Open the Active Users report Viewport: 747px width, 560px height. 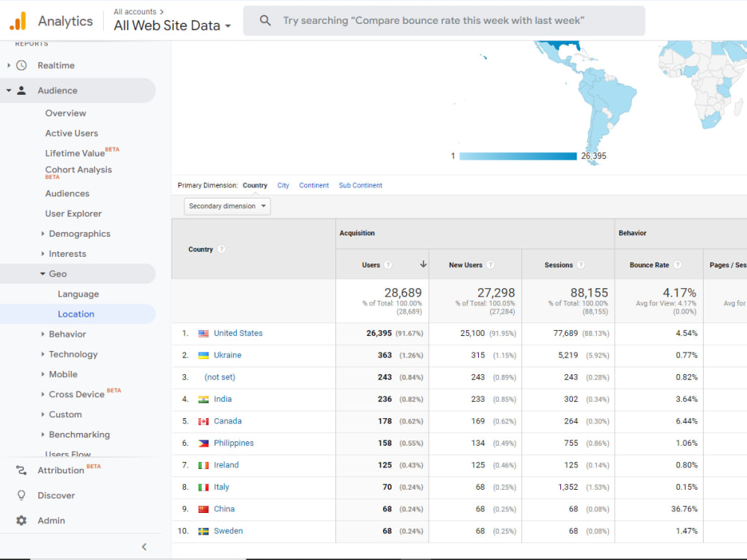(x=72, y=134)
